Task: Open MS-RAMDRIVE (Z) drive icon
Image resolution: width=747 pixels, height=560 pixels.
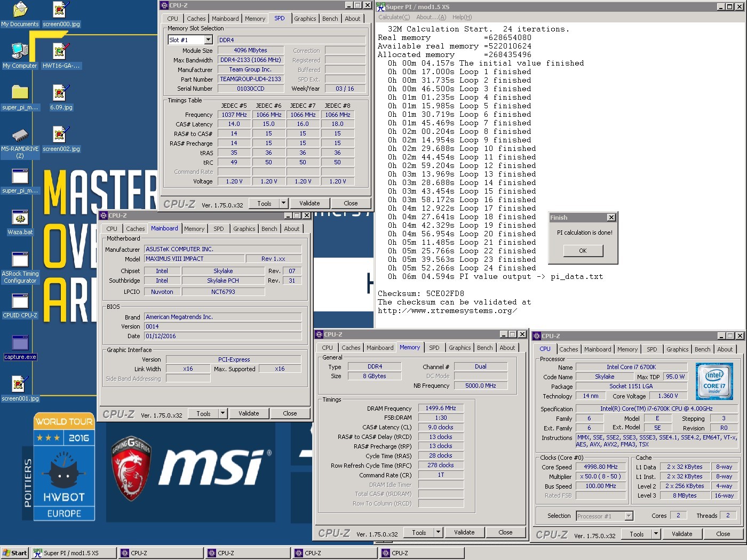Action: [x=20, y=134]
